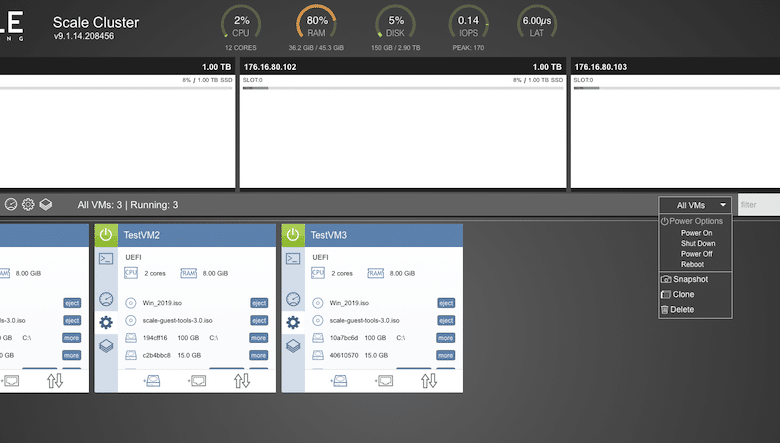Viewport: 780px width, 443px height.
Task: Open TestVM2 snapshots layers tab
Action: [106, 346]
